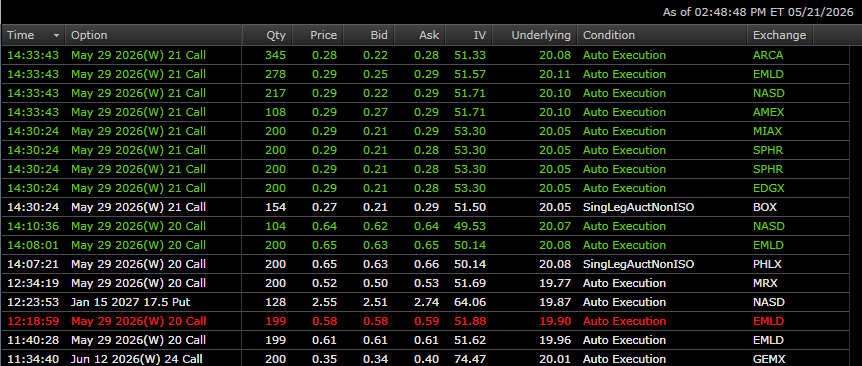Click the underlying price 19.77
This screenshot has width=862, height=366.
tap(555, 283)
